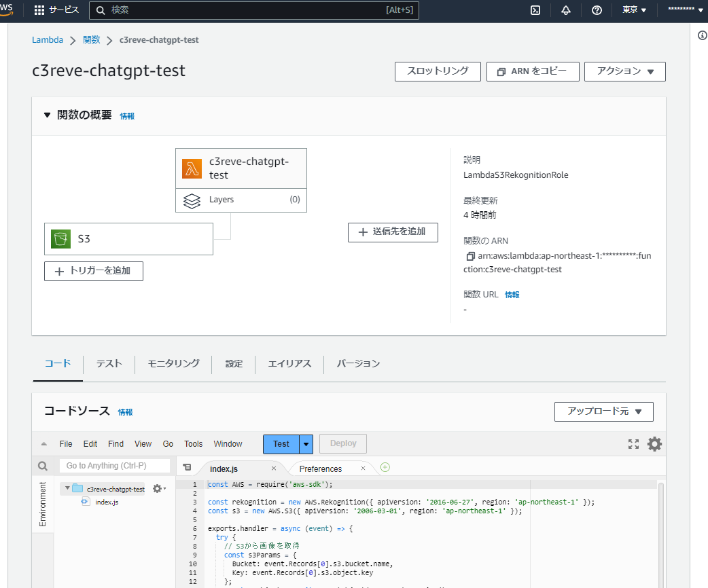The width and height of the screenshot is (708, 588).
Task: Click the search magnifier in editor sidebar
Action: click(x=43, y=466)
